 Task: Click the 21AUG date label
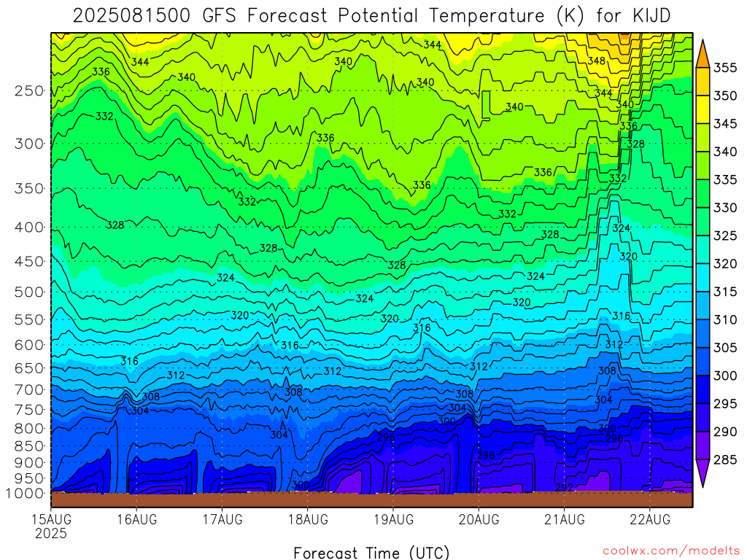pyautogui.click(x=565, y=519)
